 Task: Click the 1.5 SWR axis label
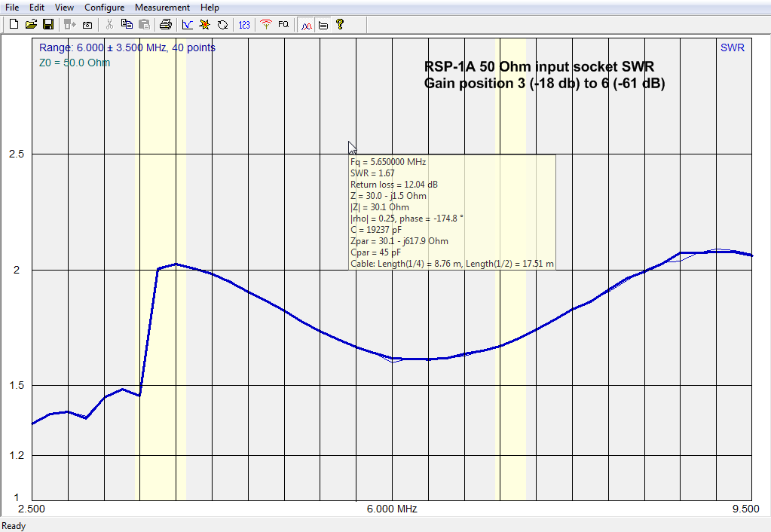(17, 386)
